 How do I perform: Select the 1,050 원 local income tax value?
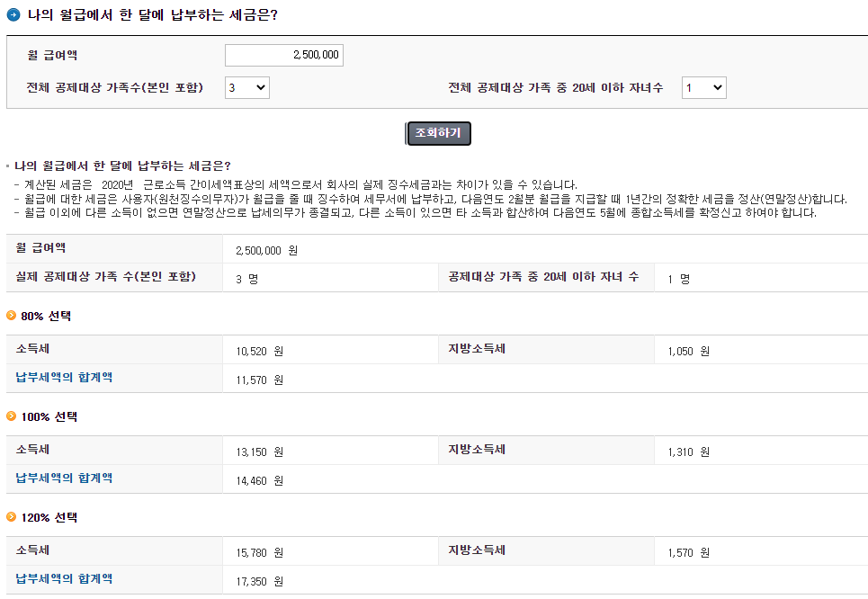click(x=689, y=352)
